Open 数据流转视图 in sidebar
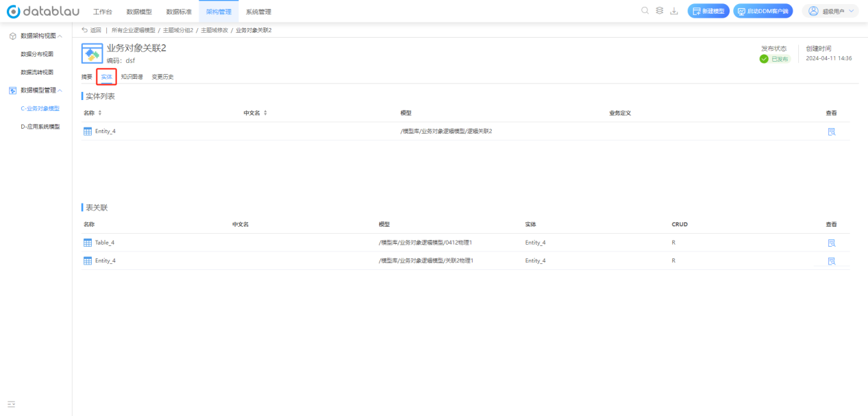The height and width of the screenshot is (416, 868). coord(37,72)
